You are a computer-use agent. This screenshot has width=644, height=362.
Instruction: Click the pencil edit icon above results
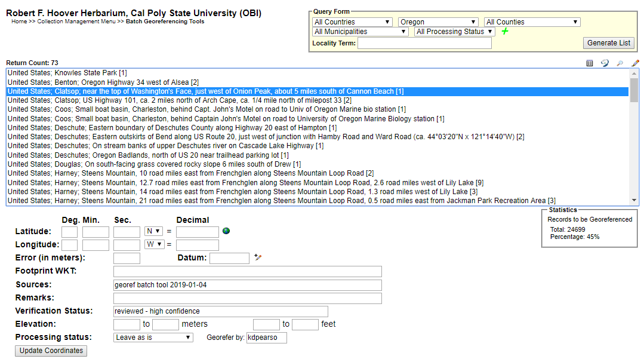tap(635, 63)
